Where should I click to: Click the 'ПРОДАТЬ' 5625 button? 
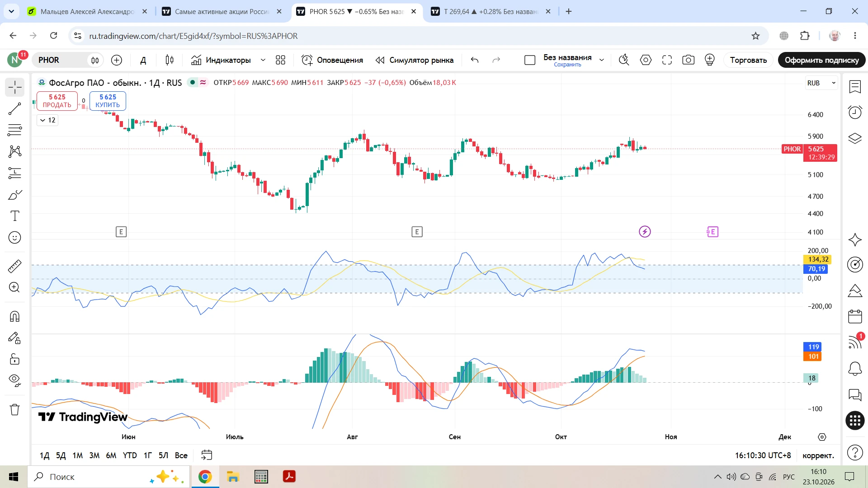[57, 101]
